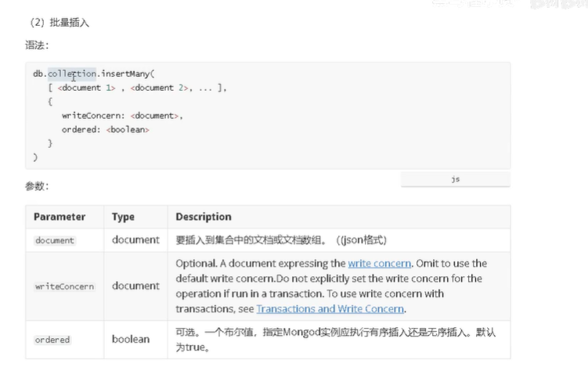Click the 参数 label
Image resolution: width=588 pixels, height=378 pixels.
tap(37, 186)
